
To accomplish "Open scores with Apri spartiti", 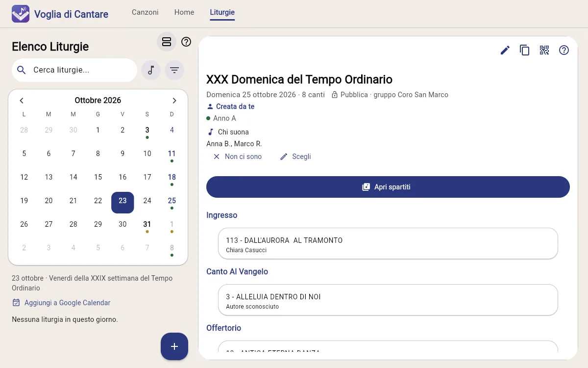I will click(x=388, y=187).
